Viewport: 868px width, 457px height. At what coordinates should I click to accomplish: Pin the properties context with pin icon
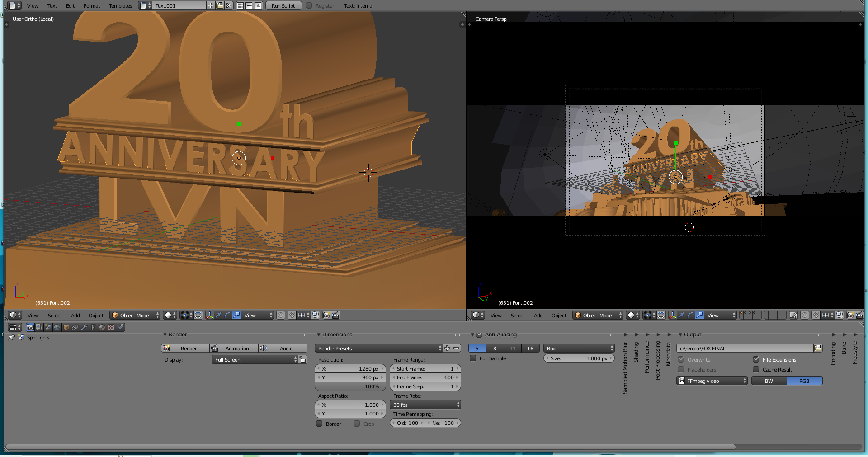click(x=12, y=338)
